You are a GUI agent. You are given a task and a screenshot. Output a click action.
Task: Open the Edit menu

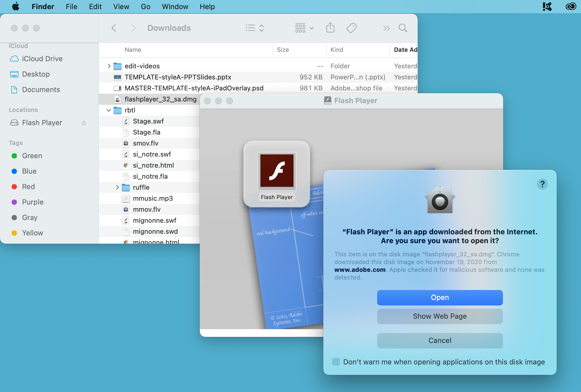coord(95,6)
